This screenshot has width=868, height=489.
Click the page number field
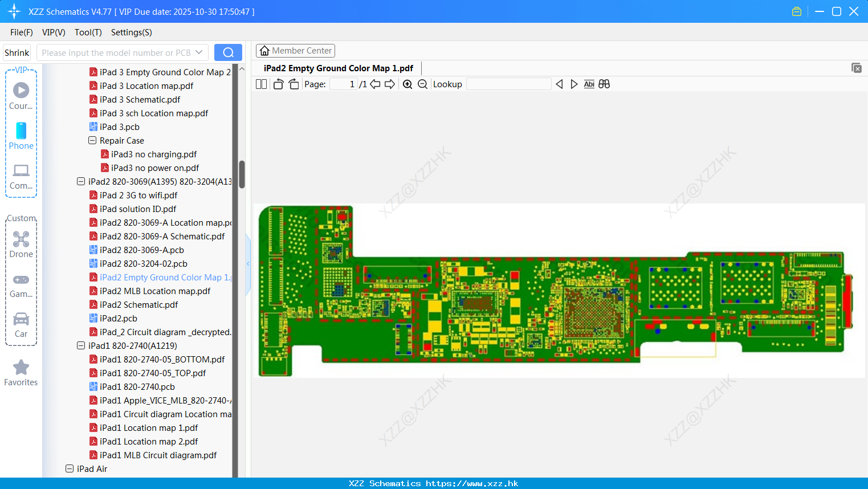pos(344,84)
